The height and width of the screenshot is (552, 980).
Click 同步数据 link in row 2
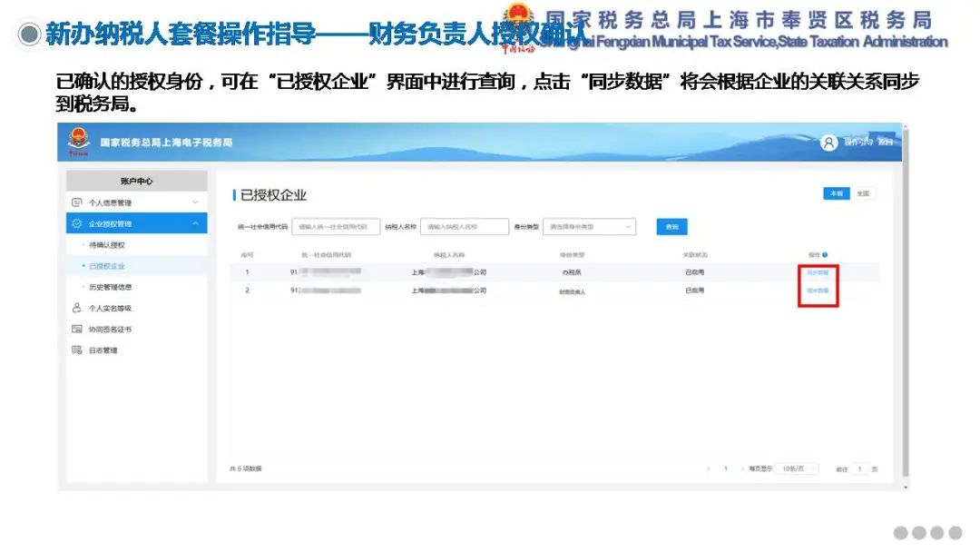click(818, 291)
